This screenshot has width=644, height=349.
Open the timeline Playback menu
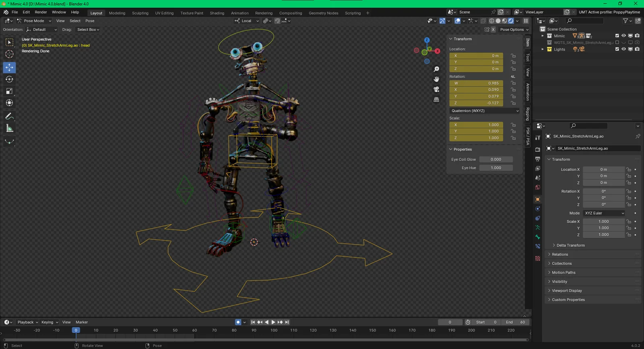[27, 322]
